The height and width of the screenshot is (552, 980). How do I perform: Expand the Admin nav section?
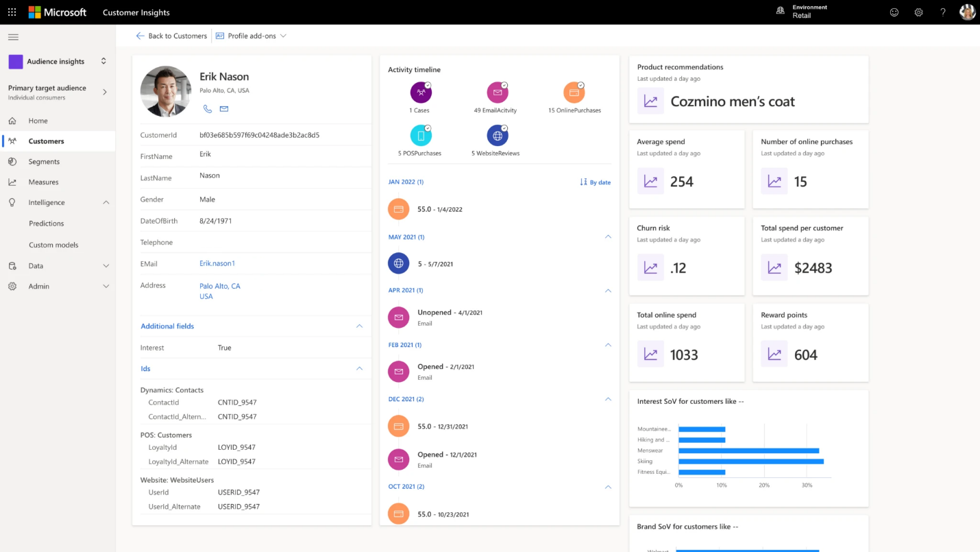pyautogui.click(x=106, y=287)
